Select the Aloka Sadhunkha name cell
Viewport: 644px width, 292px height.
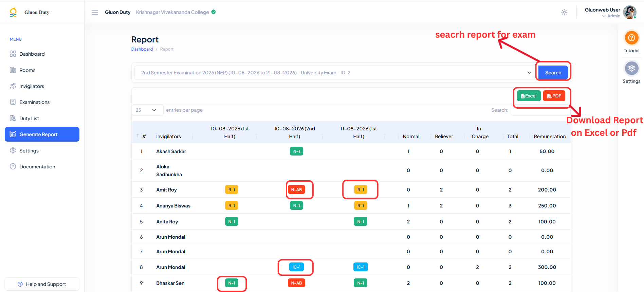click(x=169, y=170)
